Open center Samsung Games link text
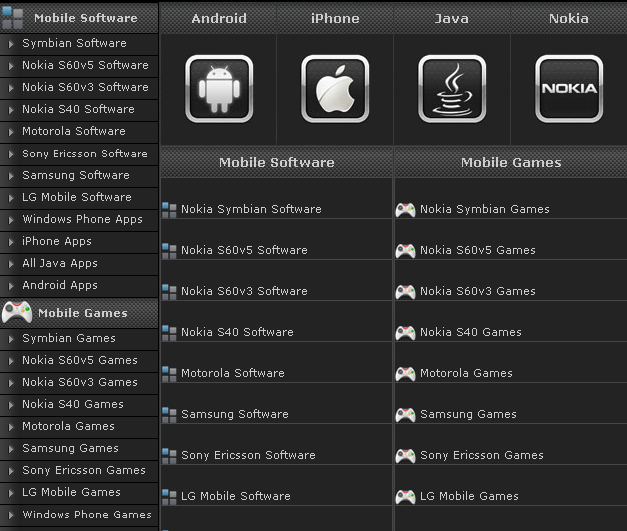Image resolution: width=627 pixels, height=531 pixels. (x=468, y=415)
